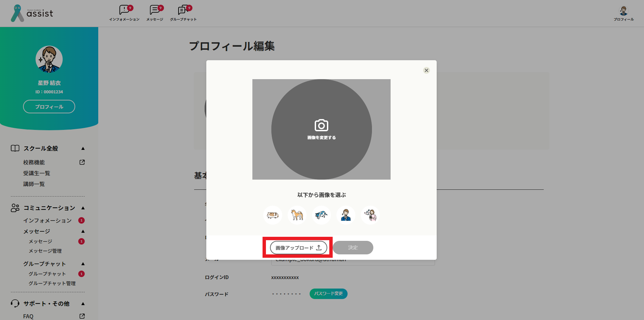Open the インフォメーション icon in top bar
The height and width of the screenshot is (320, 644).
pos(124,13)
